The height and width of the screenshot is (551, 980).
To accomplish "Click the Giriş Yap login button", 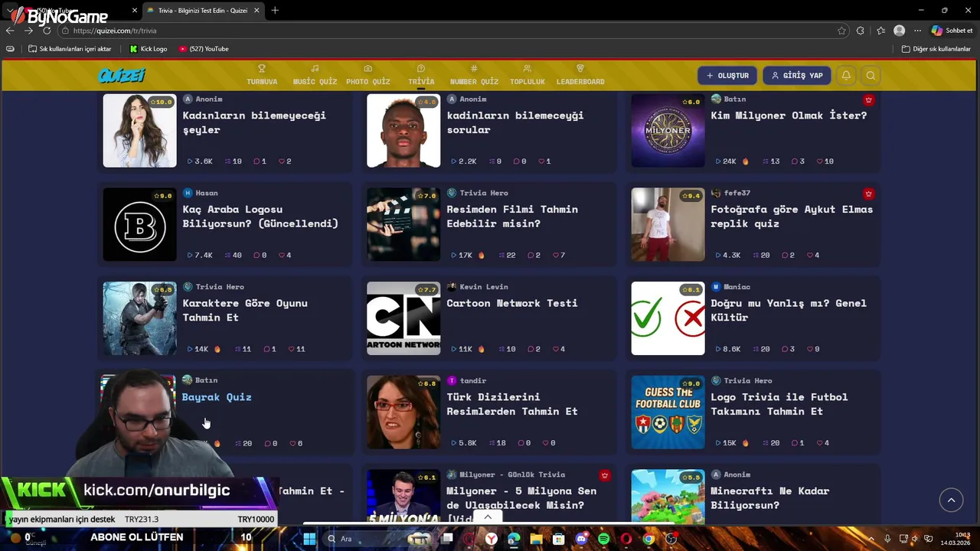I will (x=797, y=76).
